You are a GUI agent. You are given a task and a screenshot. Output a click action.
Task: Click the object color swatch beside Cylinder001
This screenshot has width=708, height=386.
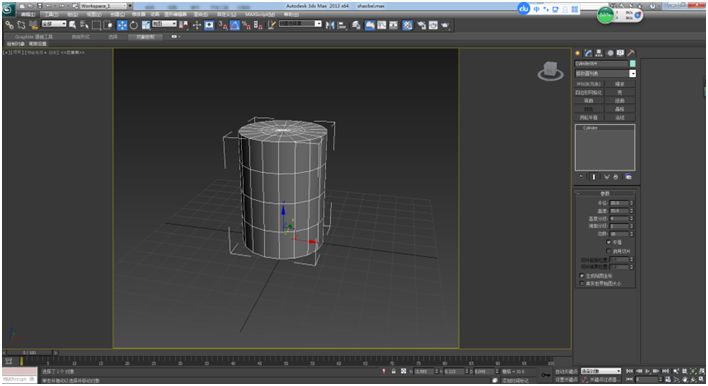coord(633,64)
